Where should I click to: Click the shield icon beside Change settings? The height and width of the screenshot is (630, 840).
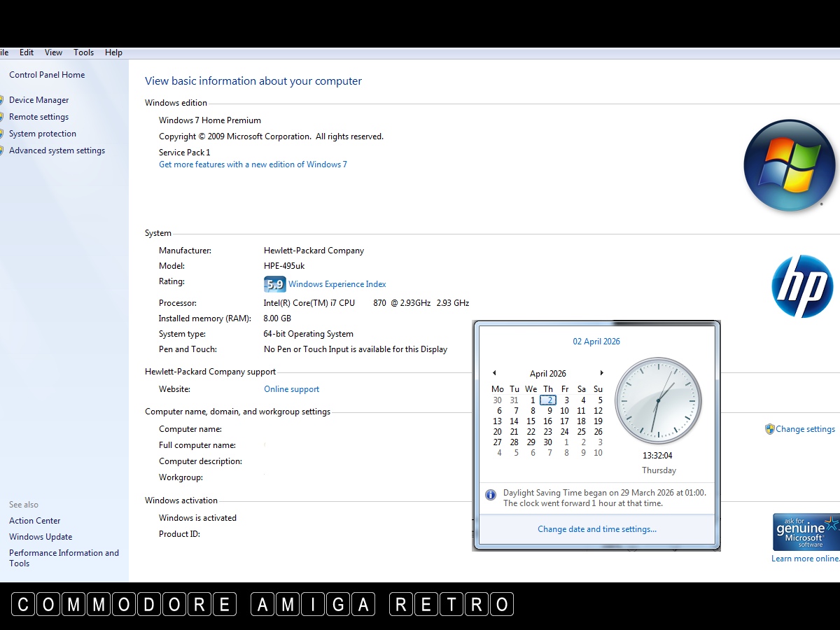(769, 429)
